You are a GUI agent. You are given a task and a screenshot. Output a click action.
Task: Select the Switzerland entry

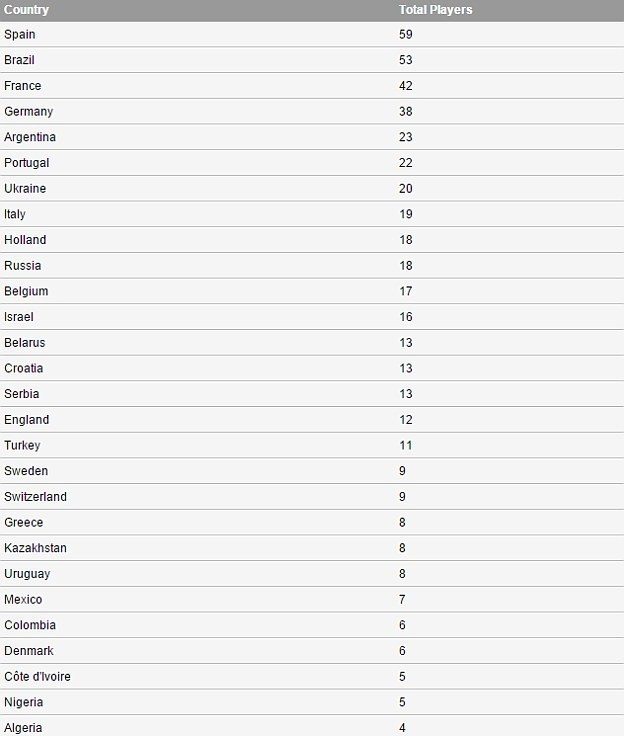pyautogui.click(x=36, y=497)
